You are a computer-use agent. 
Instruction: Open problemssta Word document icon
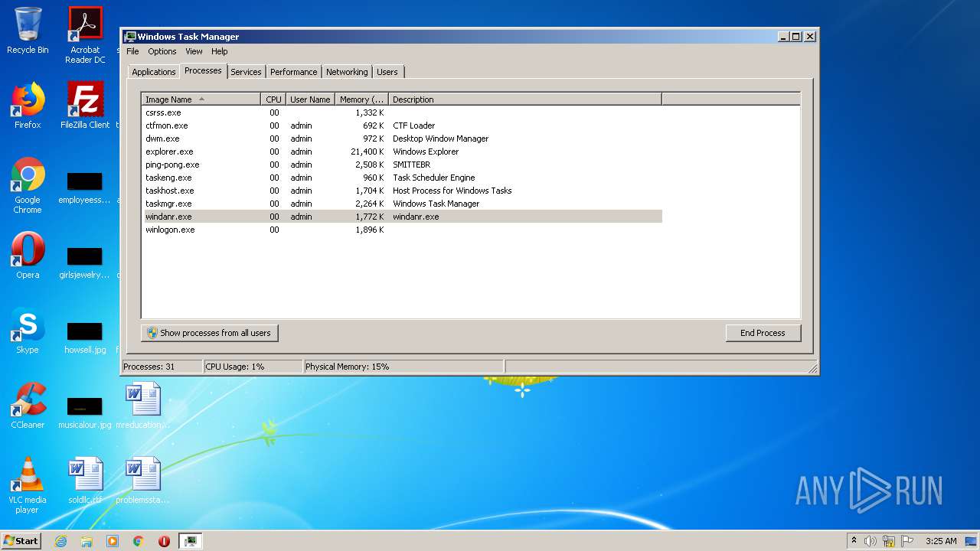click(142, 480)
